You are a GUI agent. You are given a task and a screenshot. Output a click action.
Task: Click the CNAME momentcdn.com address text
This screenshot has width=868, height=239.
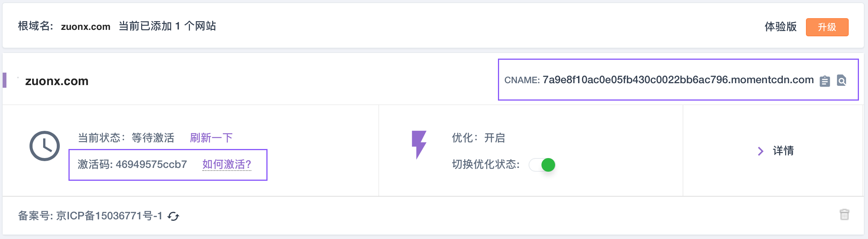pos(678,80)
